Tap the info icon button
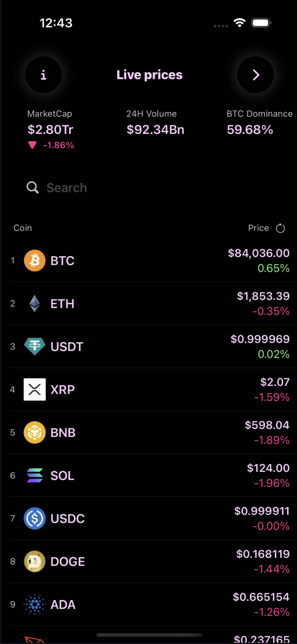The height and width of the screenshot is (644, 297). point(44,75)
